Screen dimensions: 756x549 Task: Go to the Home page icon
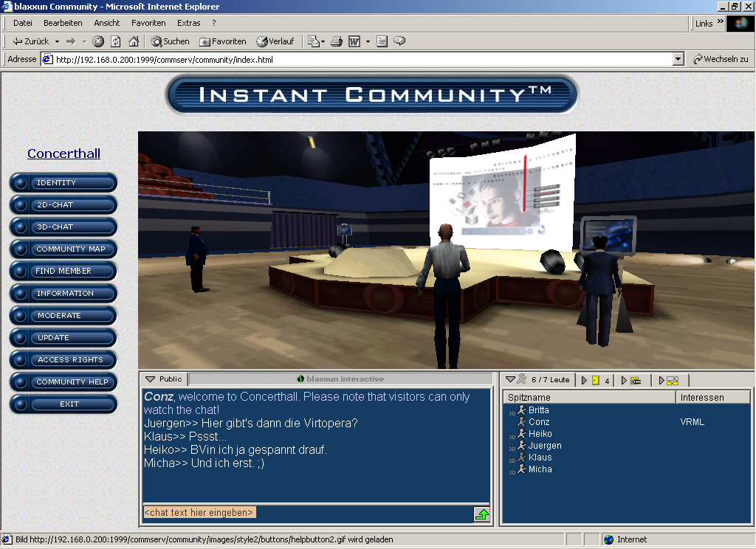134,41
